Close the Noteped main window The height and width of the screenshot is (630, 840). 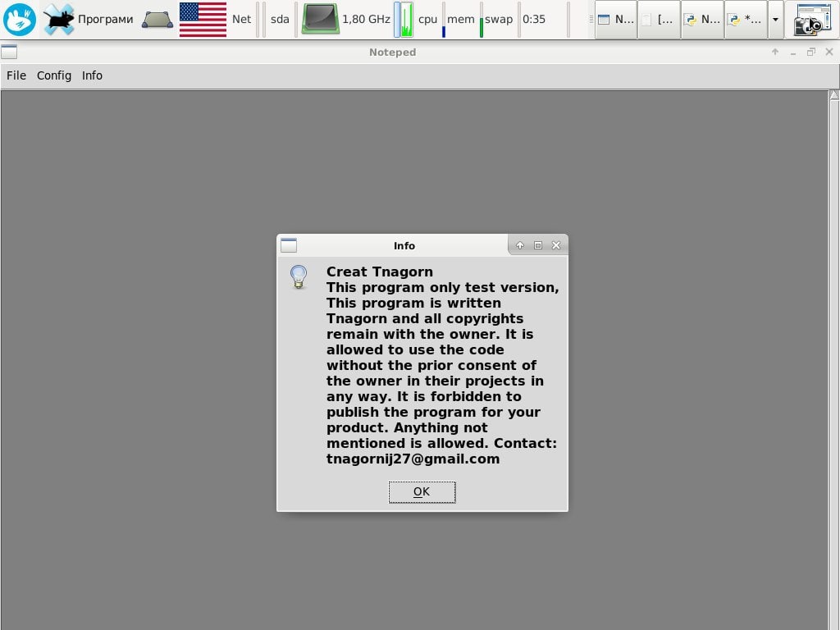click(x=829, y=52)
